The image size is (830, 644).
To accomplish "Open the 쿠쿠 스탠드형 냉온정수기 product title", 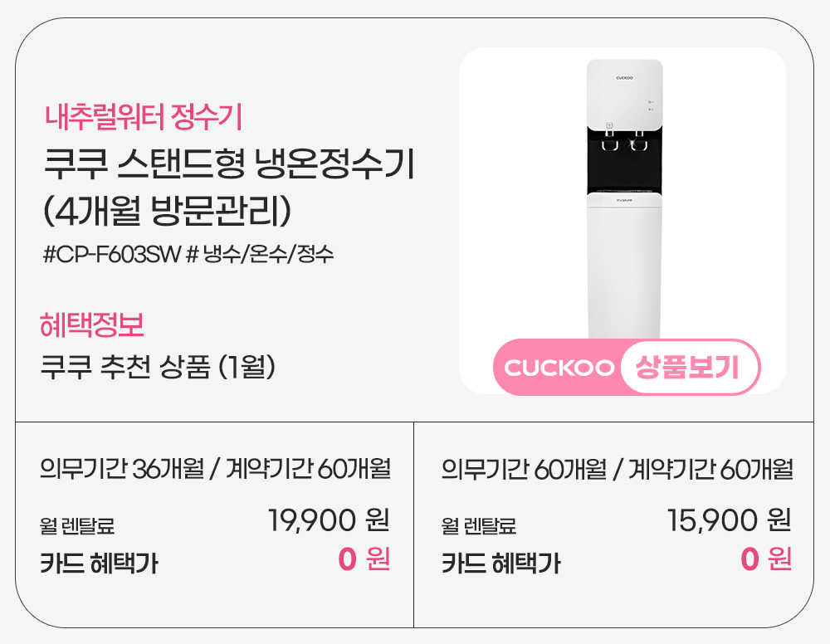I will click(x=228, y=164).
